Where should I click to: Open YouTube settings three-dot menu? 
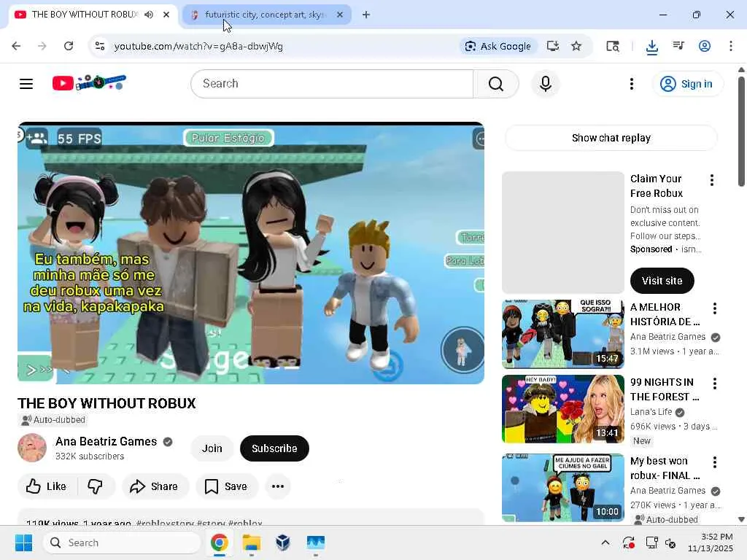click(632, 84)
